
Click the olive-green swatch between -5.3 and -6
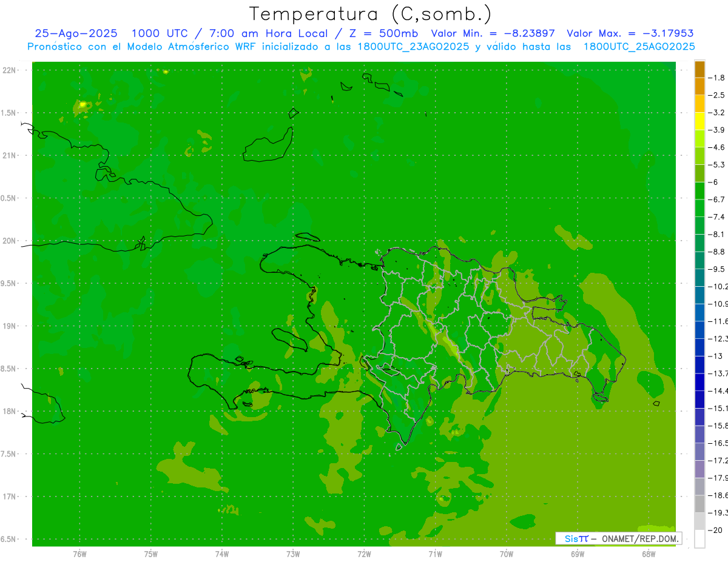coord(699,173)
